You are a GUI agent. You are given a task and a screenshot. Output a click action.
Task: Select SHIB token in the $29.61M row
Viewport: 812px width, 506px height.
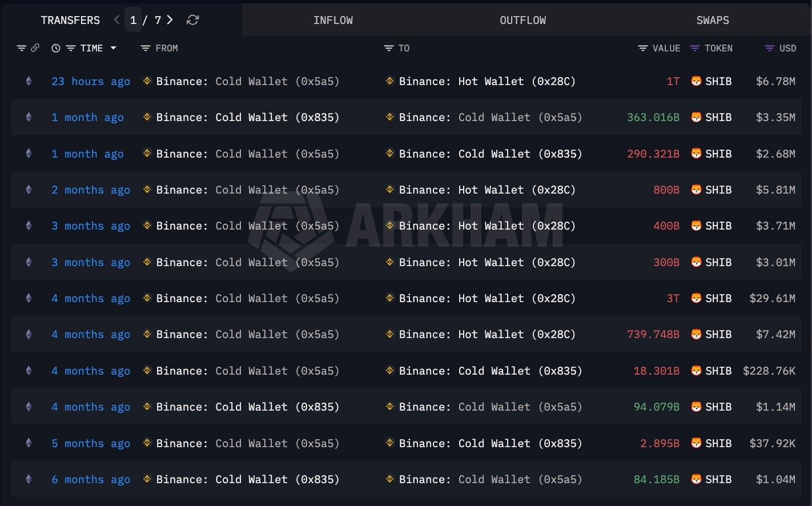coord(711,298)
